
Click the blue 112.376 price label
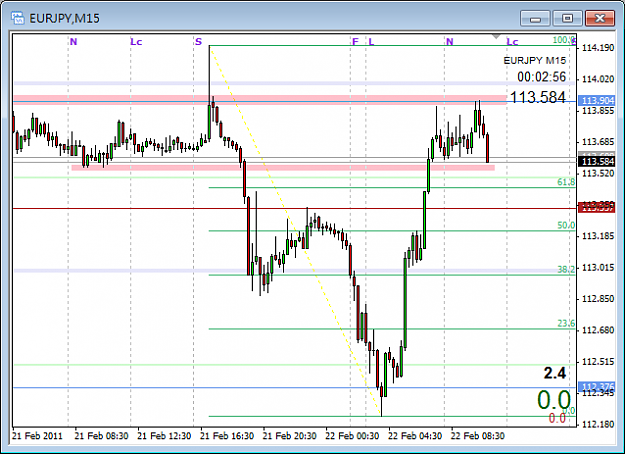[598, 386]
